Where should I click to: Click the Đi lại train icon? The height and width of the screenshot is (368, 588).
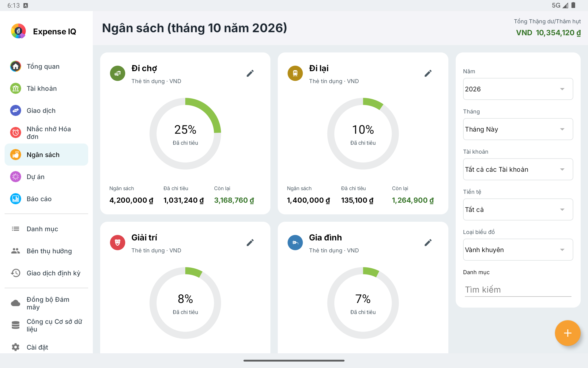(x=295, y=73)
